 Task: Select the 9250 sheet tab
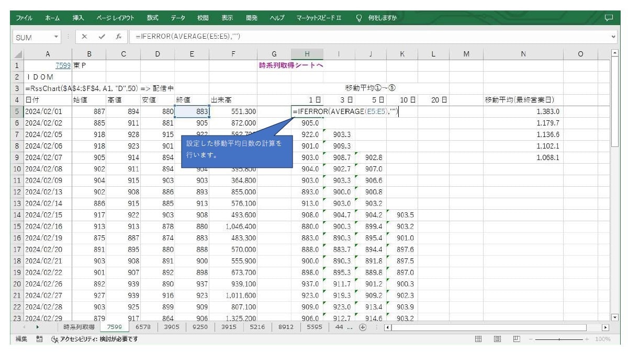click(x=200, y=327)
